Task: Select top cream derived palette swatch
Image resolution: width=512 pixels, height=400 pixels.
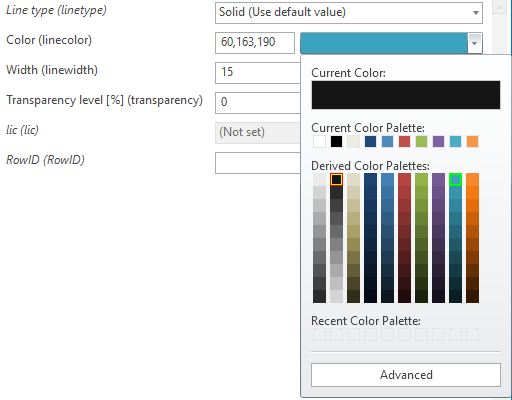Action: point(353,179)
